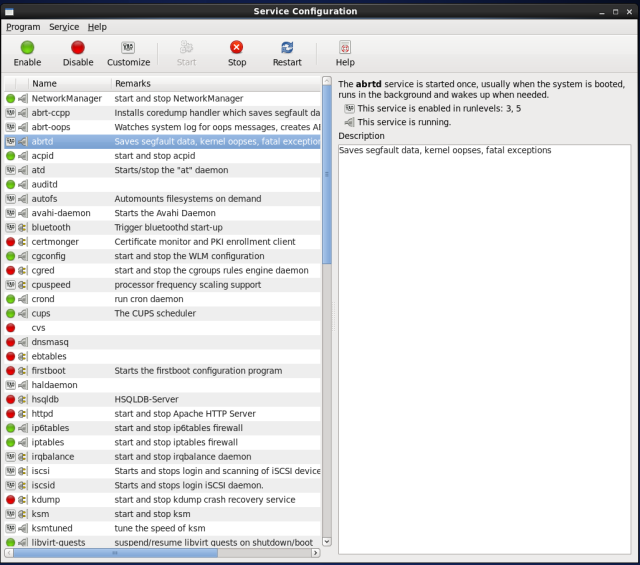Click 'The CUPS scheduler' remark
Viewport: 640px width, 565px height.
155,313
